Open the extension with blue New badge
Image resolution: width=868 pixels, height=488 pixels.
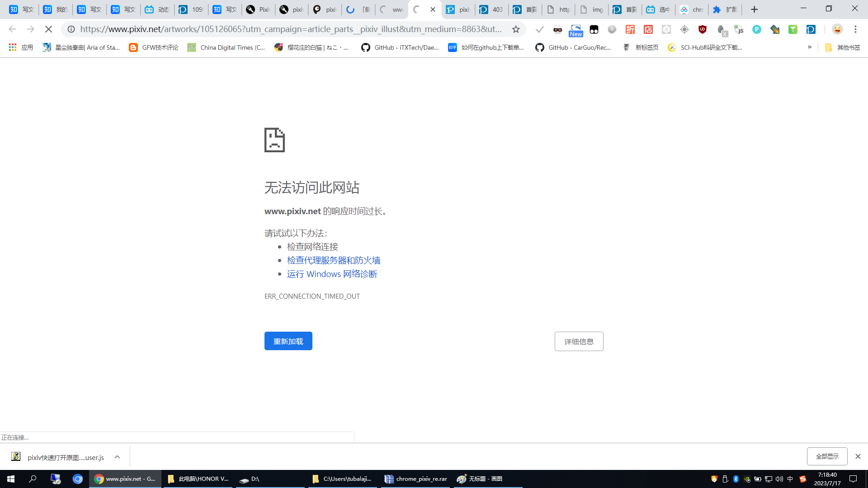[x=576, y=30]
